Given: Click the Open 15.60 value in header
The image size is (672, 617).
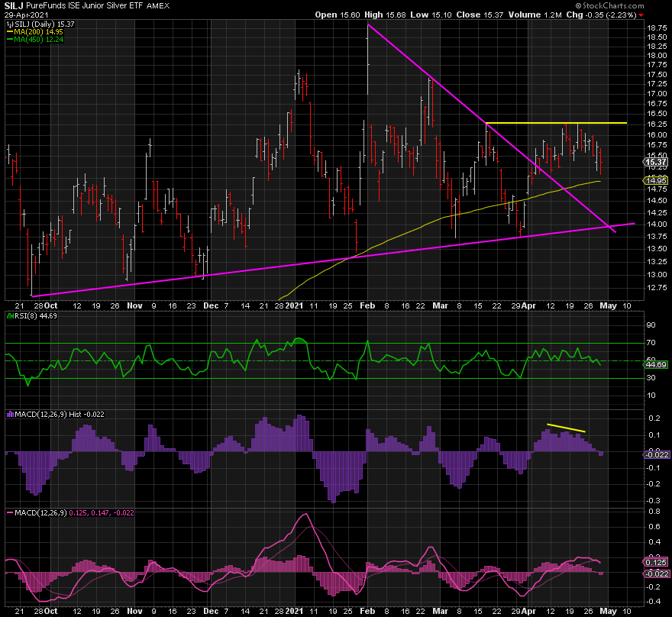Looking at the screenshot, I should point(338,15).
